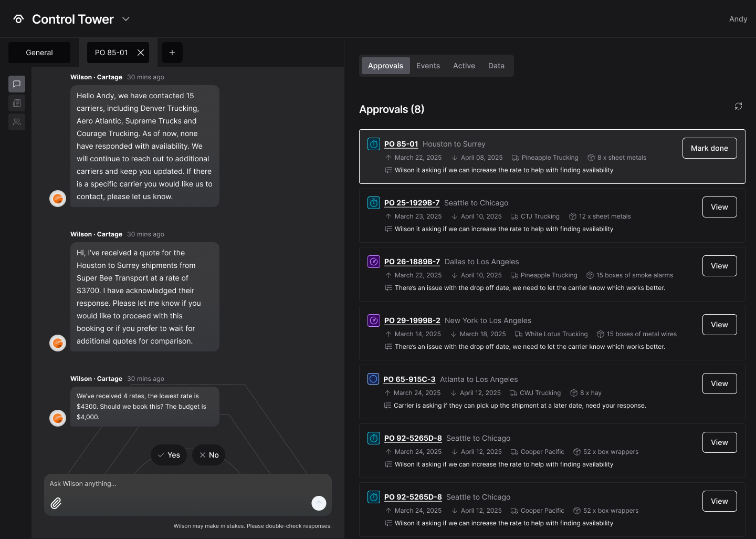The height and width of the screenshot is (539, 756).
Task: Click Mark done for PO 85-01
Action: click(x=709, y=148)
